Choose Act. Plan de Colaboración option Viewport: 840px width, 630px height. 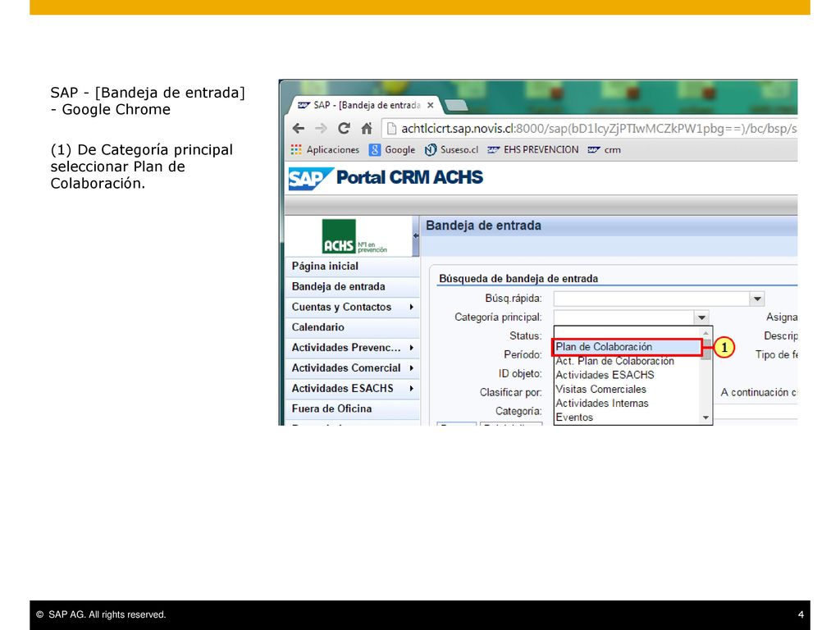point(628,361)
